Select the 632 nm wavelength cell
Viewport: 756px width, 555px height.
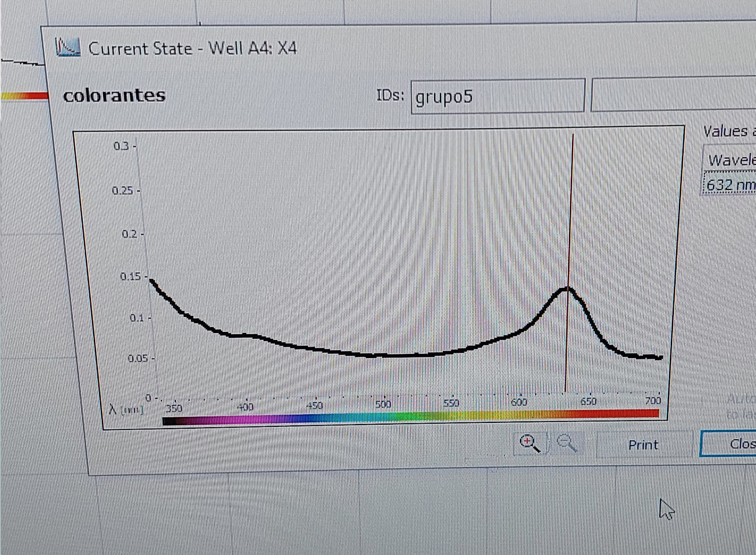point(730,185)
